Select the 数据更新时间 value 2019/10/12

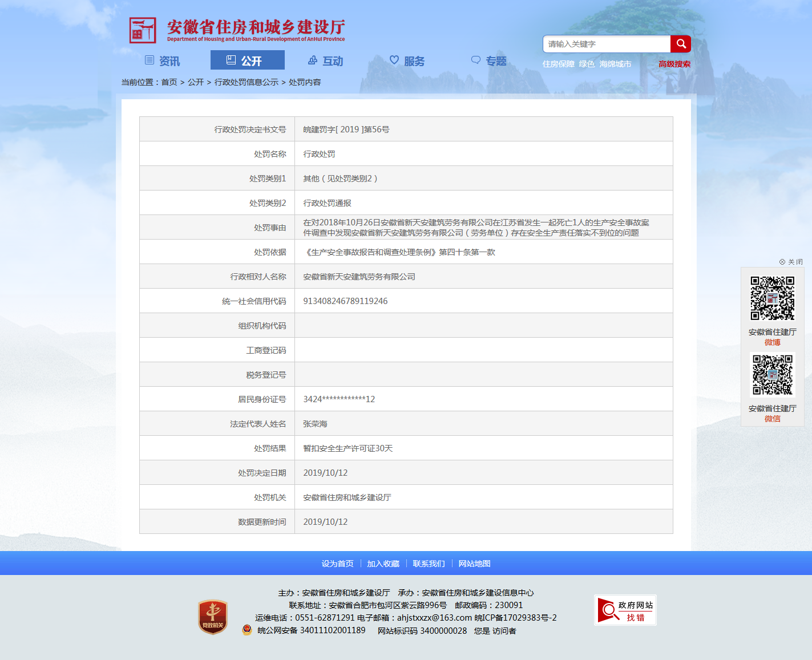pyautogui.click(x=325, y=522)
